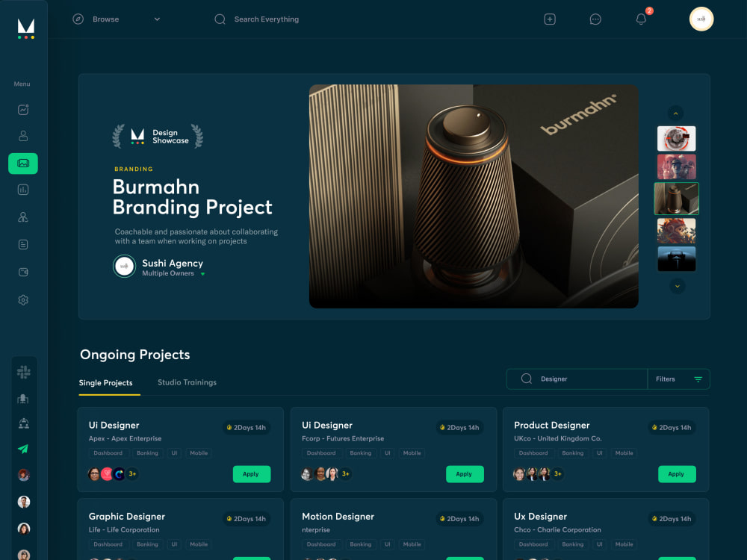This screenshot has width=747, height=560.
Task: Open the statistics chart icon in sidebar
Action: click(23, 189)
